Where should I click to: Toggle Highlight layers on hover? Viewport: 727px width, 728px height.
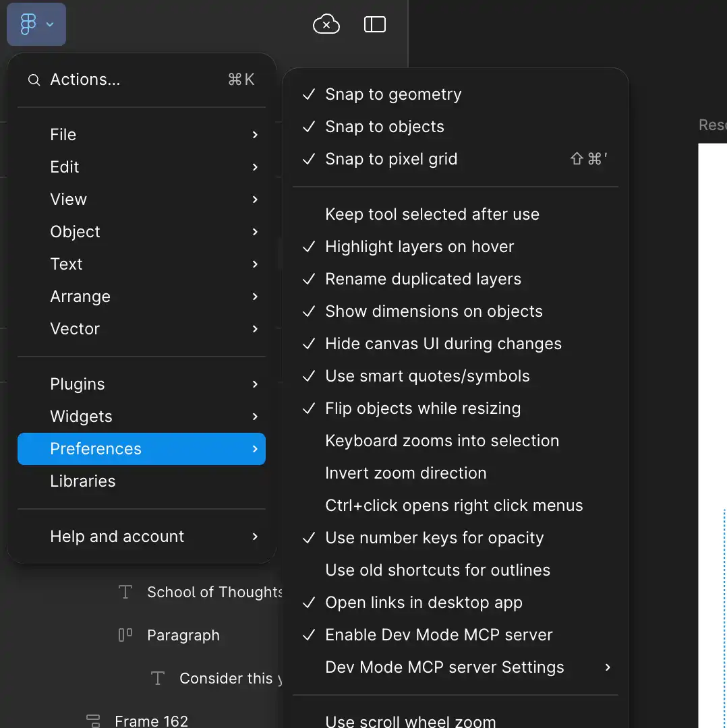(455, 247)
